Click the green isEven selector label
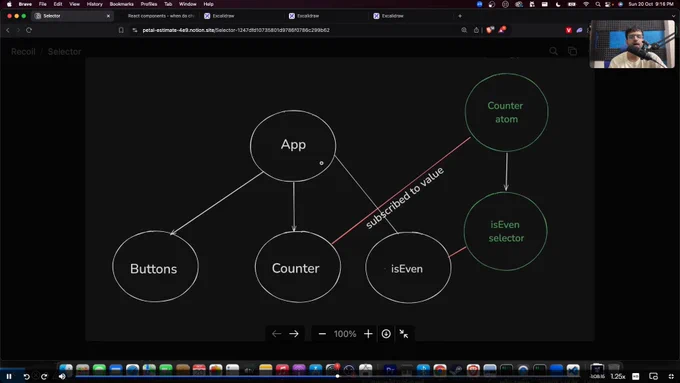Viewport: 680px width, 383px height. click(x=506, y=231)
